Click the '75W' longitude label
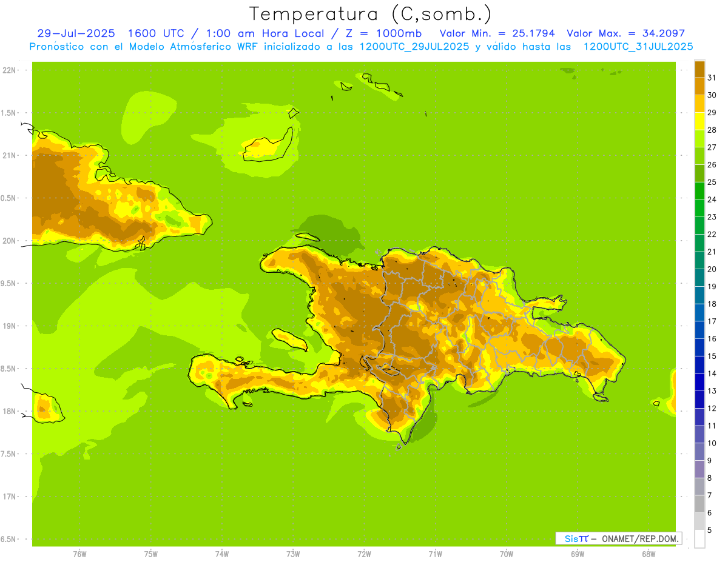 pyautogui.click(x=151, y=554)
